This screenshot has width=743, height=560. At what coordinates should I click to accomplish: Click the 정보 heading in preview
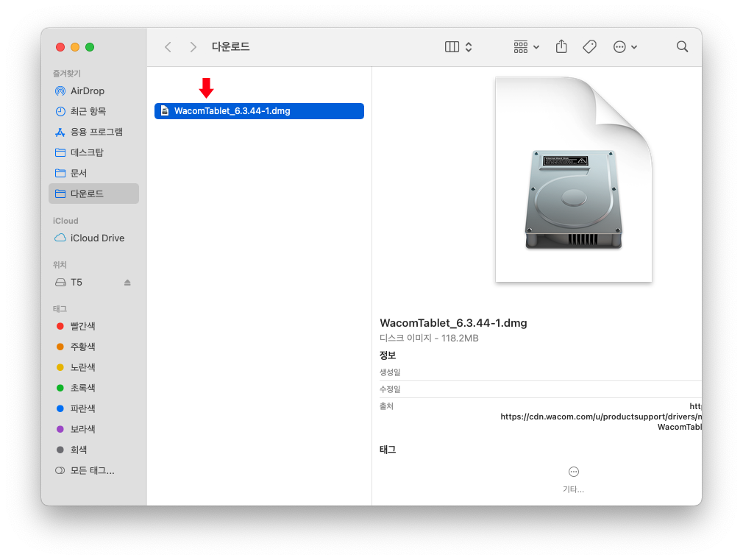[388, 355]
